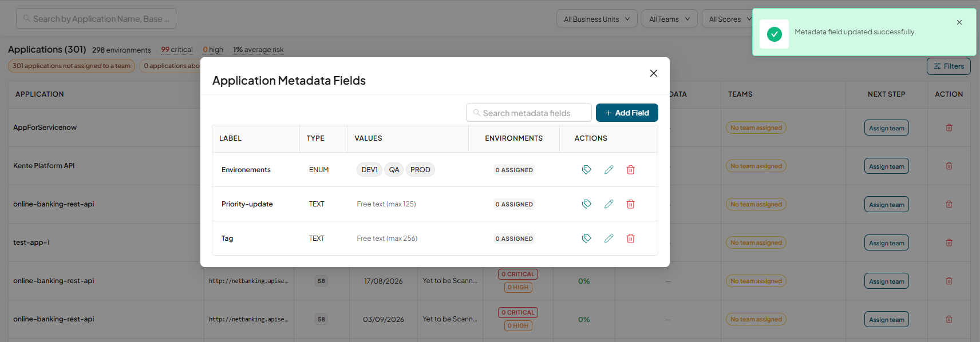The height and width of the screenshot is (342, 980).
Task: Edit the Priority-update metadata field
Action: (x=608, y=204)
